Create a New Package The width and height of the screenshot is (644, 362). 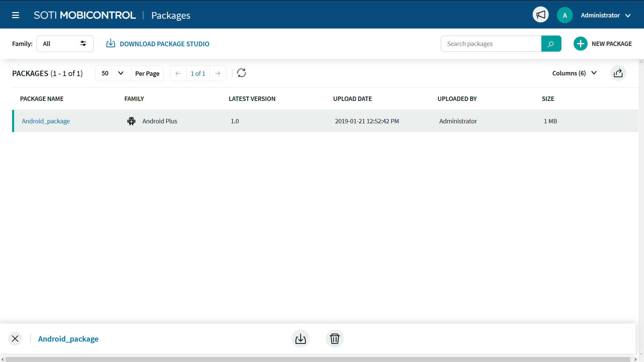click(x=603, y=44)
